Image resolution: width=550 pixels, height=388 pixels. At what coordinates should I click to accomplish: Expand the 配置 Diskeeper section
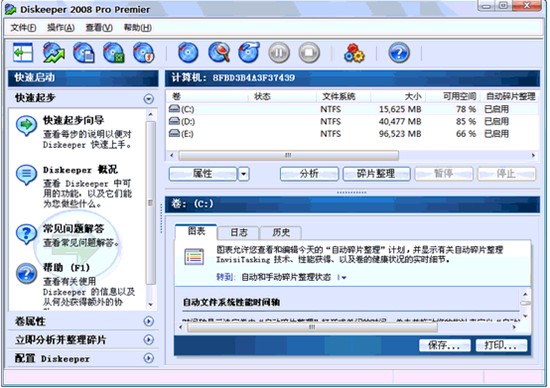(x=149, y=358)
